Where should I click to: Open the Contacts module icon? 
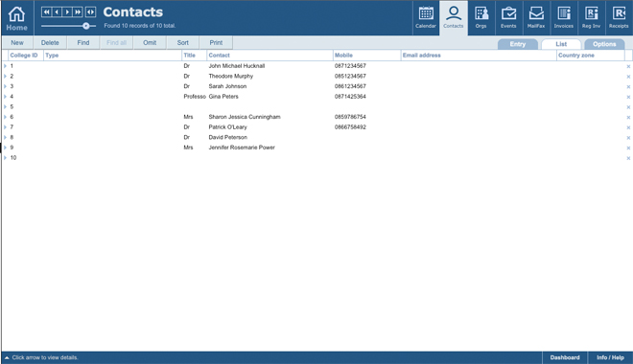(454, 18)
